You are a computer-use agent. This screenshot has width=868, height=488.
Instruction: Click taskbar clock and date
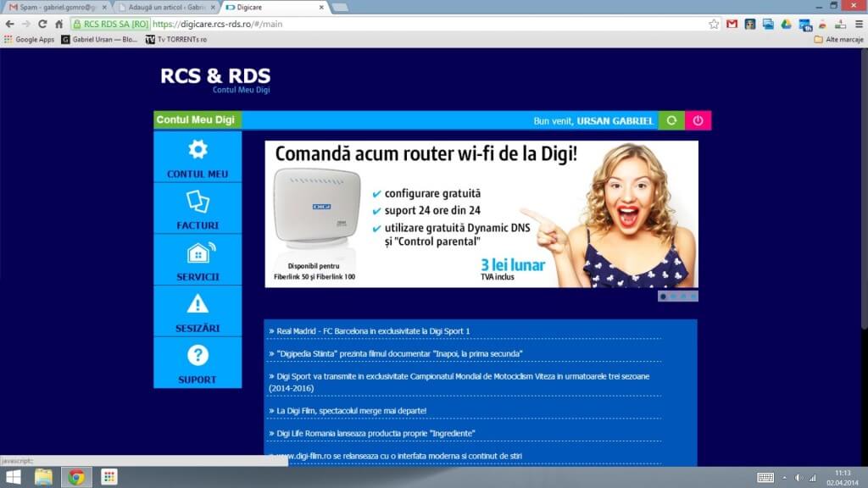coord(843,478)
